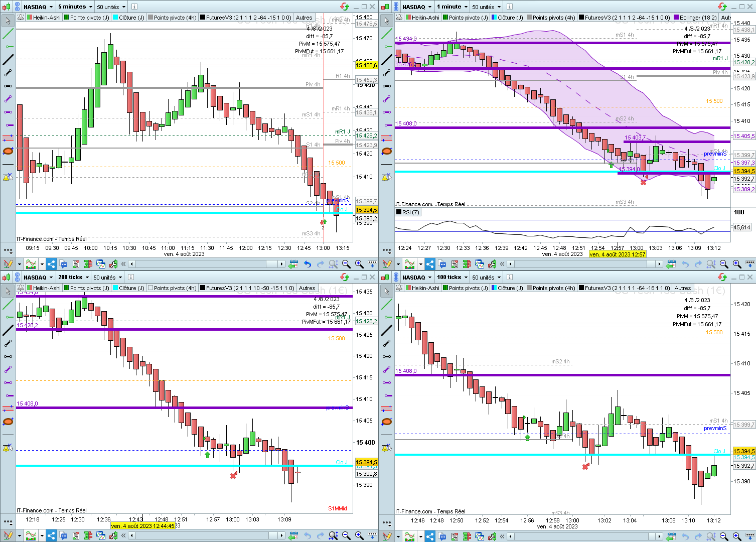The image size is (756, 542).
Task: Open the 50 unités dropdown on 5 minutes chart
Action: tap(111, 7)
